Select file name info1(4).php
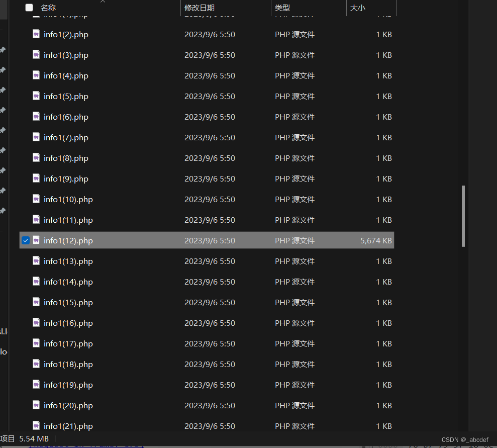 66,76
